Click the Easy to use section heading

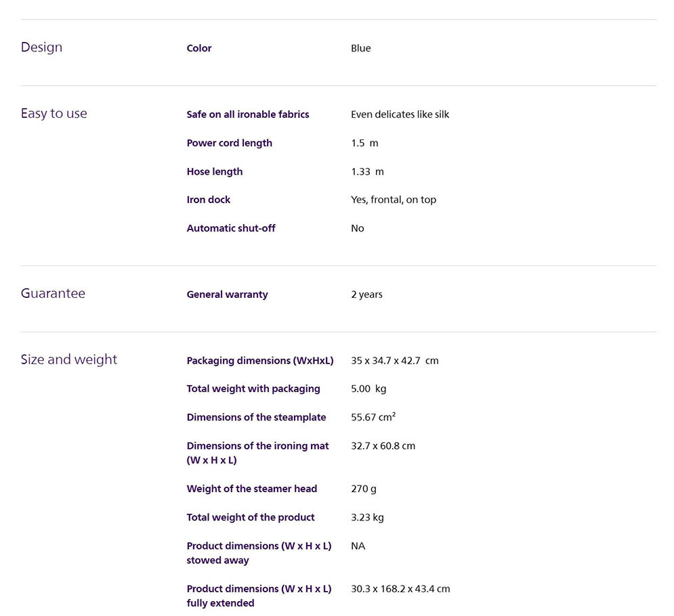click(54, 114)
